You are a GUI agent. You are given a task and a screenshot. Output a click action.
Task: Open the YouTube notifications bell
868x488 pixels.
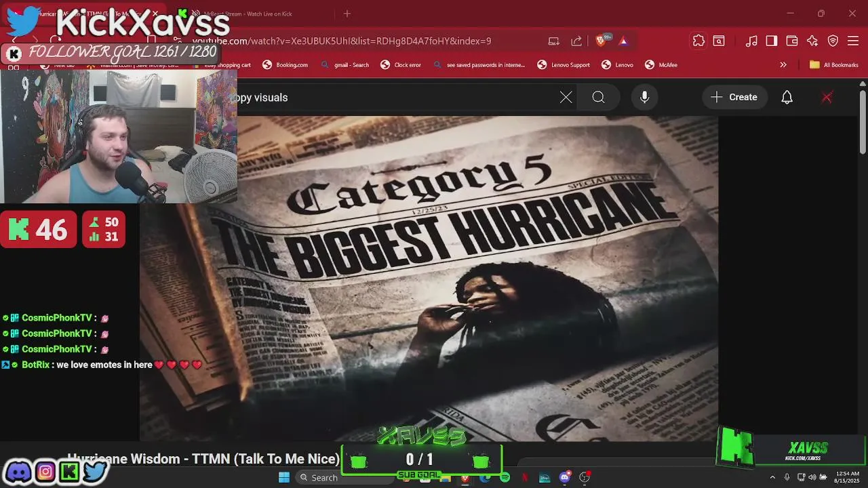click(x=787, y=98)
